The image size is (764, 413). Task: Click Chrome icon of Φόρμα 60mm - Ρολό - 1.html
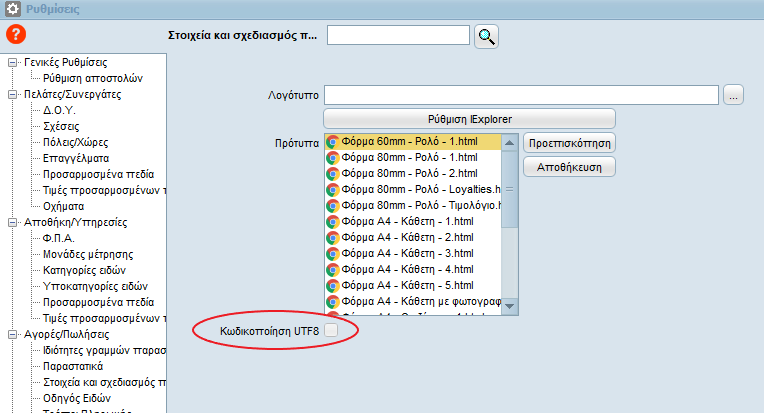[333, 142]
